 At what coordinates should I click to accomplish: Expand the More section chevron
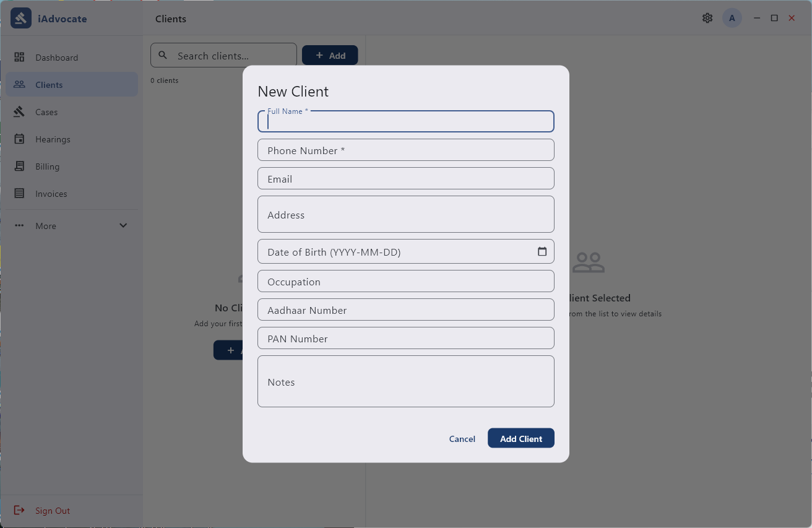coord(123,225)
